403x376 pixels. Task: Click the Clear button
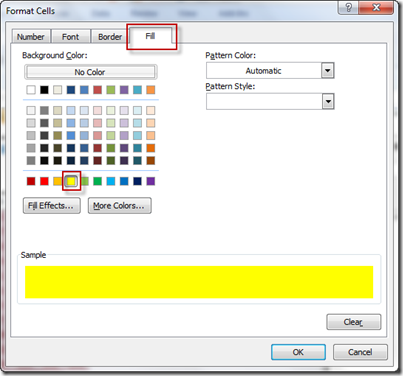click(353, 322)
